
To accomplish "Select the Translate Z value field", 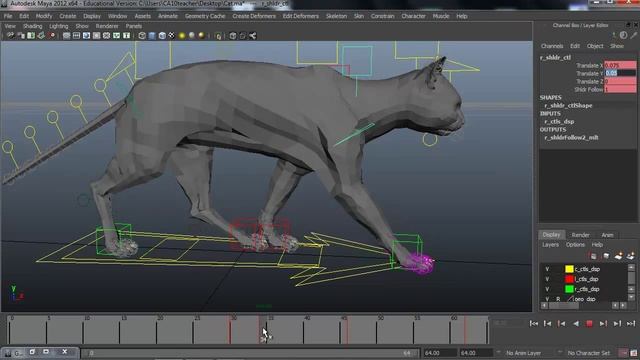I will [620, 81].
